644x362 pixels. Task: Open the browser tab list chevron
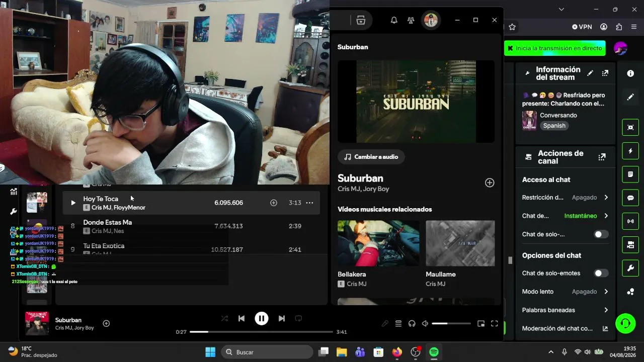click(x=561, y=9)
